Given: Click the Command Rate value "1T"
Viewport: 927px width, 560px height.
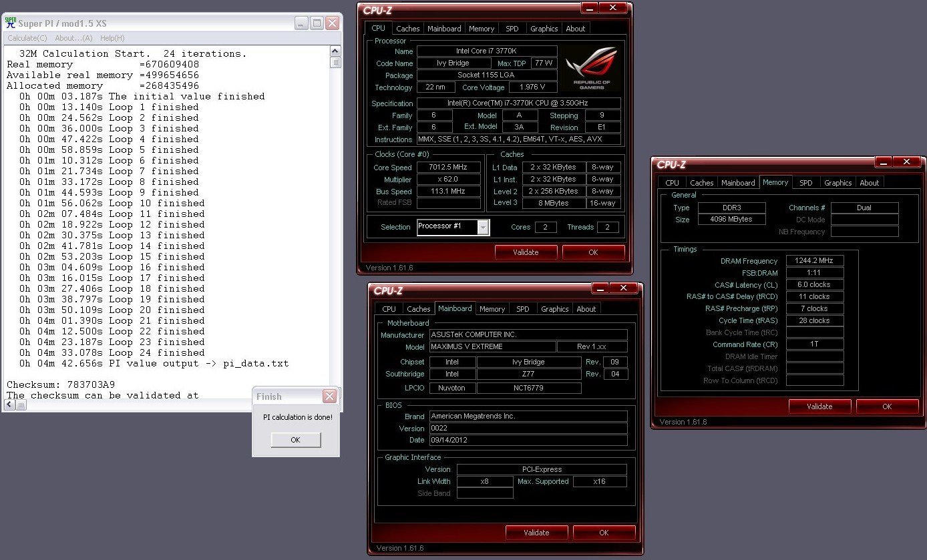Looking at the screenshot, I should 815,345.
